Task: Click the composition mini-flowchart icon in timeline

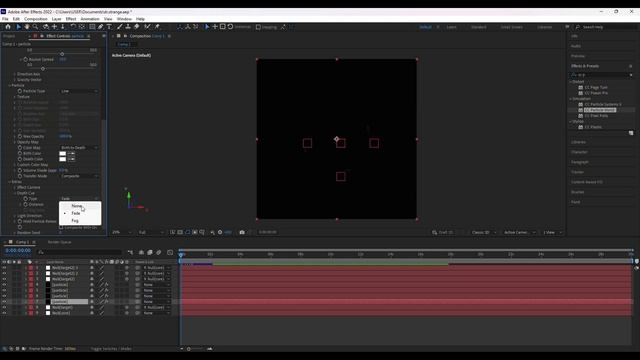Action: [x=130, y=253]
